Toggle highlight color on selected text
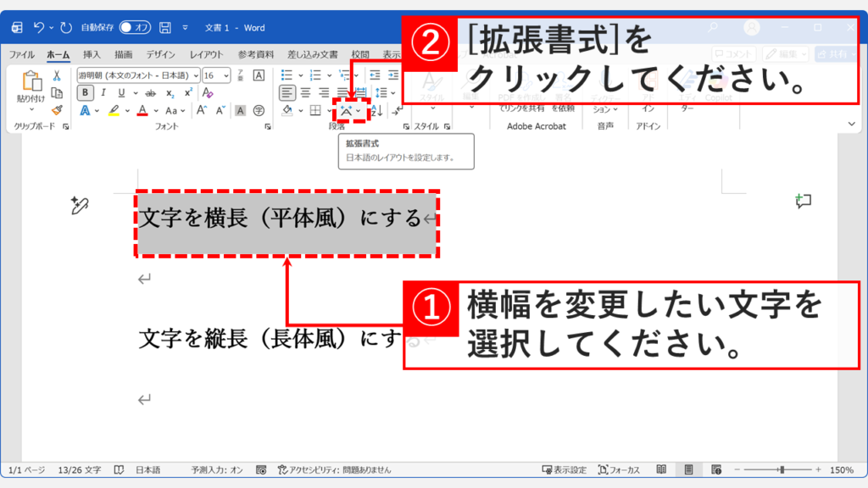This screenshot has width=868, height=488. coord(113,111)
